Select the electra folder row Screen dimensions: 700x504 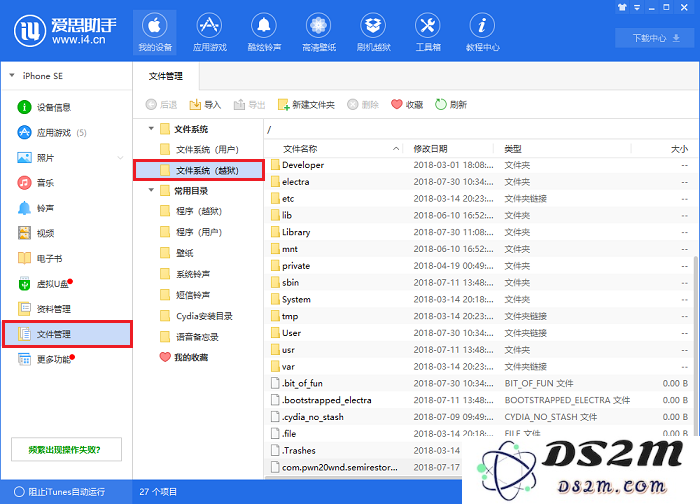479,182
